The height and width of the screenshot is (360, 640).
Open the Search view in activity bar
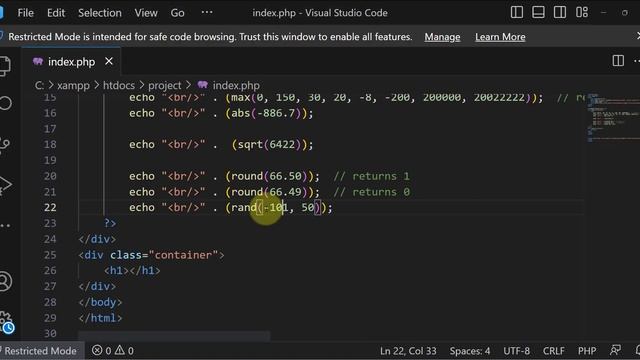tap(5, 103)
